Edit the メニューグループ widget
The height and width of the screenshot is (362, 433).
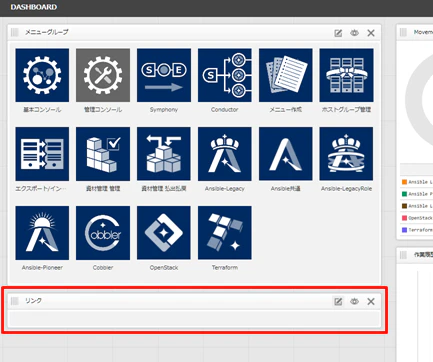(338, 33)
